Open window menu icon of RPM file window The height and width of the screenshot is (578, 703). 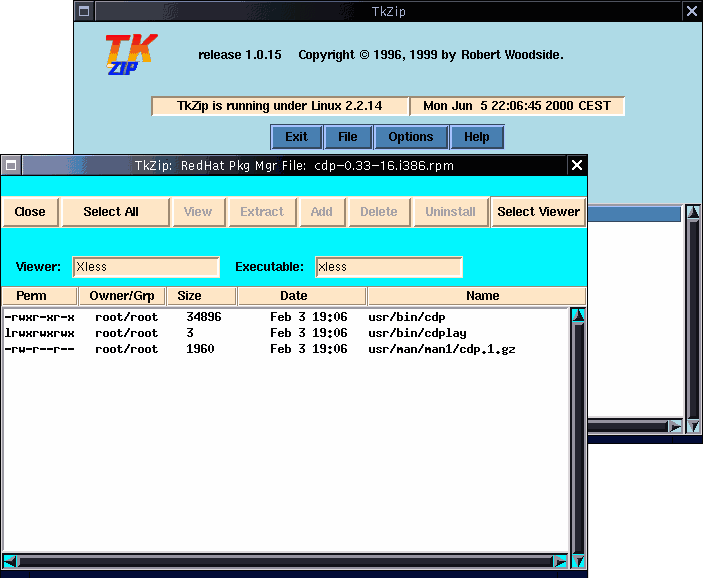[x=11, y=165]
